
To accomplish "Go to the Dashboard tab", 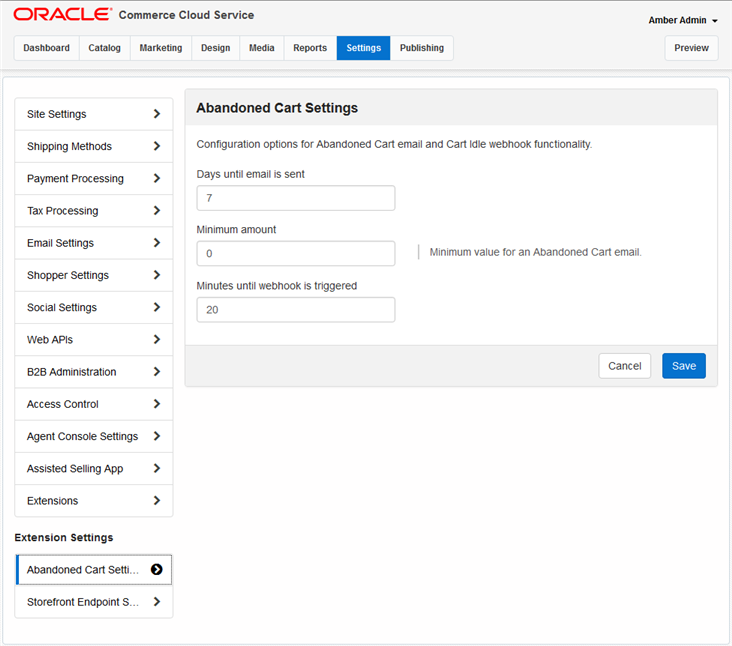I will (47, 48).
